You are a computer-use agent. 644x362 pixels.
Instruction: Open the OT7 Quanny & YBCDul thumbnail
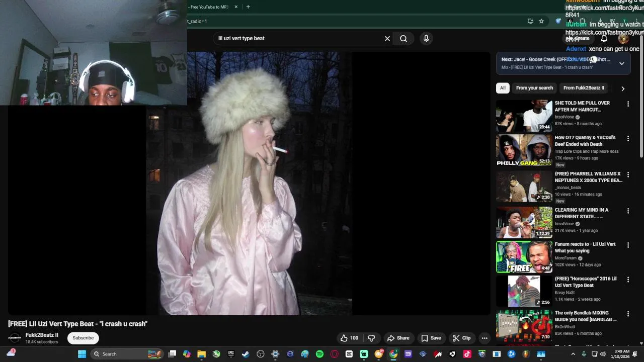(x=524, y=150)
